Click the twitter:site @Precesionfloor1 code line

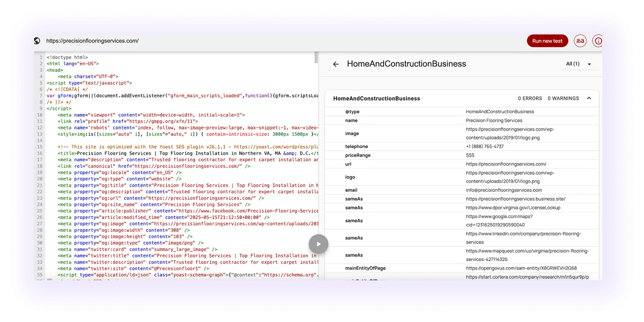[133, 269]
